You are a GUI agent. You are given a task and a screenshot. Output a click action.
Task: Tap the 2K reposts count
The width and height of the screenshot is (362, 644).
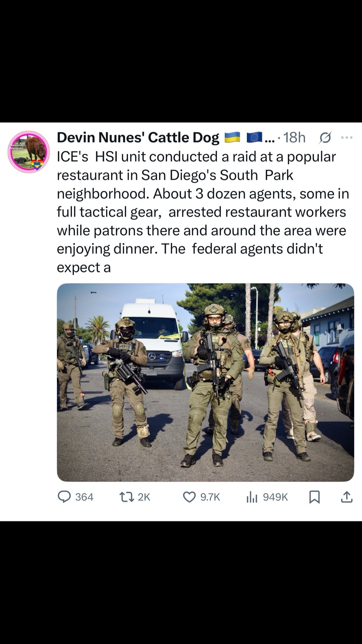144,497
